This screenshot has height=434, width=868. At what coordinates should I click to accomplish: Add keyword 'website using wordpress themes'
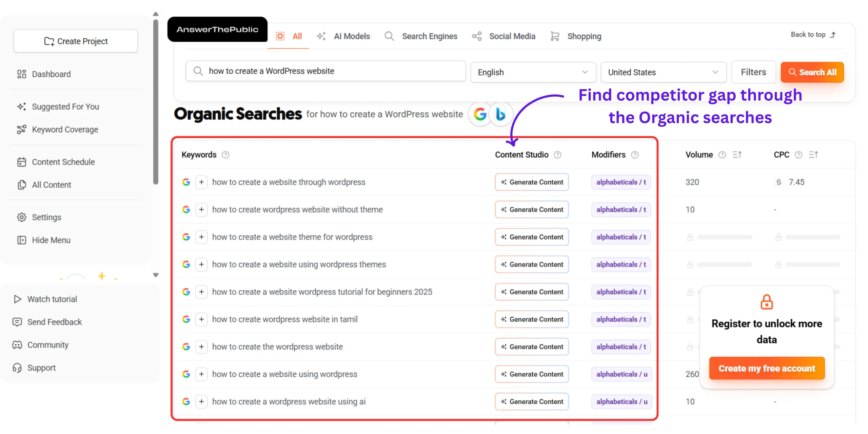pos(201,264)
